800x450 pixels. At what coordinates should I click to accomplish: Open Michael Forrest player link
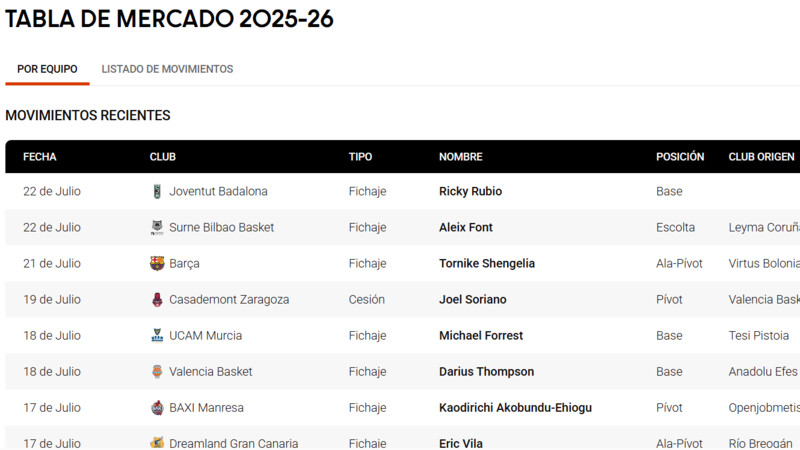tap(481, 336)
